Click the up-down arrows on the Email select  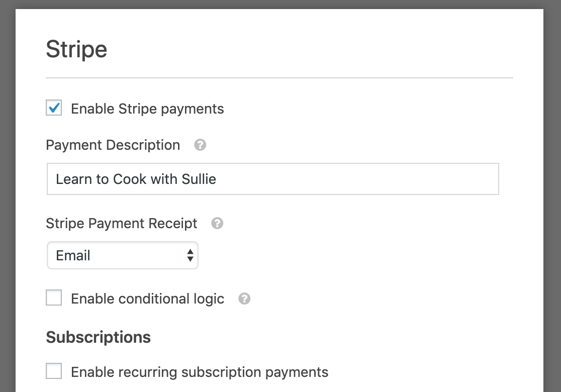[x=190, y=255]
